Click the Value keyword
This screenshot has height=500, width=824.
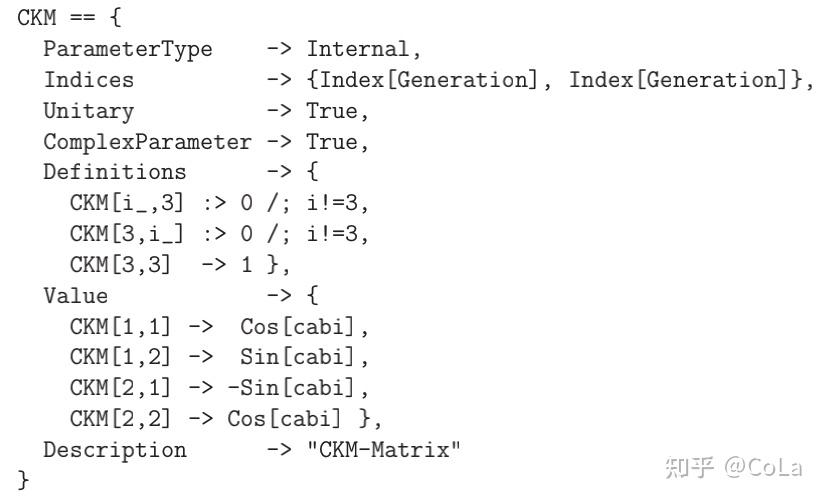(x=75, y=296)
